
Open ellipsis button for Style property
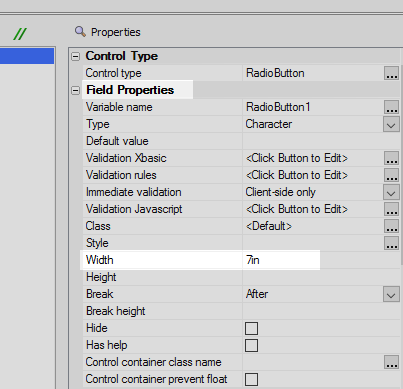point(391,243)
